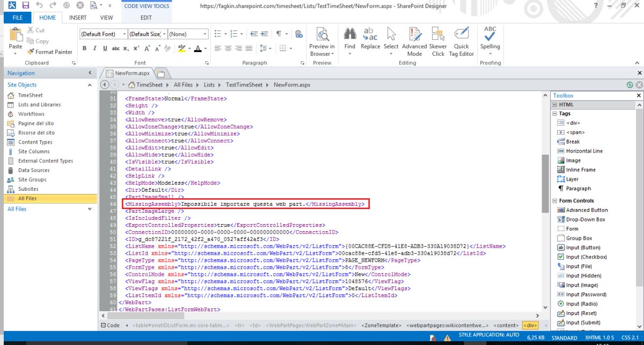Viewport: 644px width, 345px height.
Task: Center text in the Paragraph group
Action: click(x=227, y=48)
